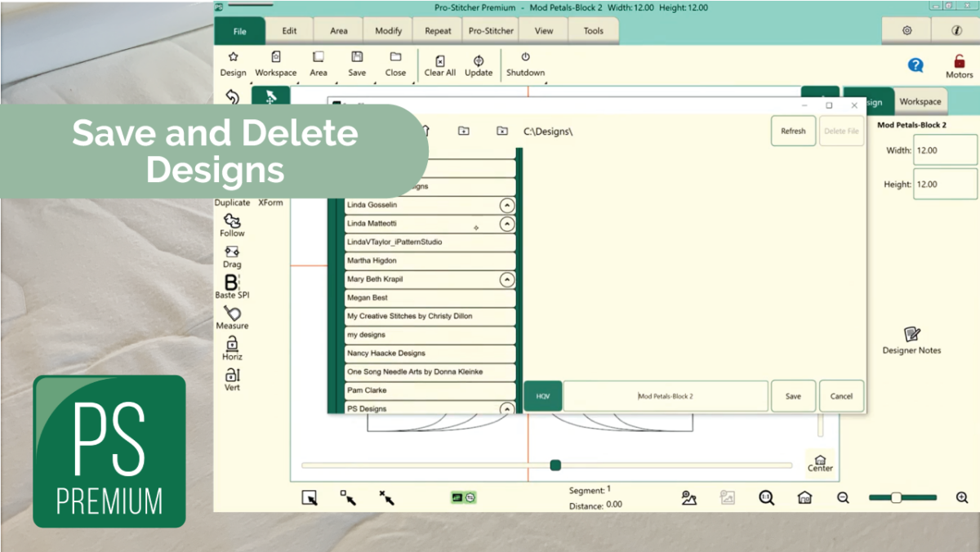Click the Mod Petals-Block 2 filename field
The width and height of the screenshot is (980, 552).
click(666, 395)
